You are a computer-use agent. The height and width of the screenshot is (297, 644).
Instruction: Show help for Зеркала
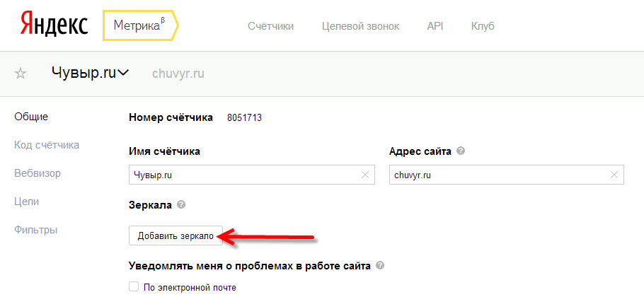(x=182, y=204)
